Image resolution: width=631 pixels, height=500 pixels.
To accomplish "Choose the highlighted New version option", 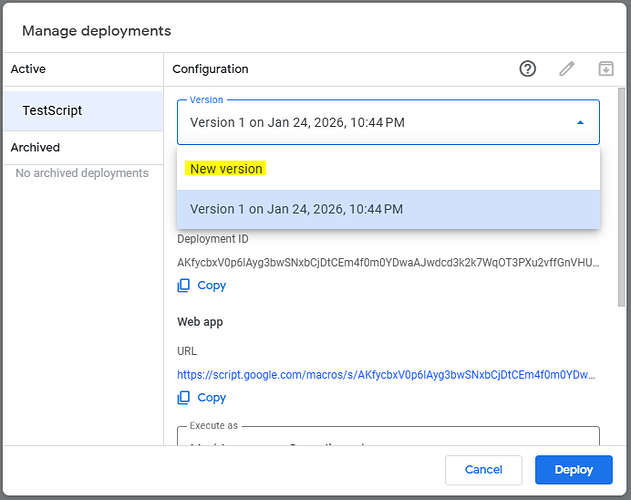I will point(227,169).
